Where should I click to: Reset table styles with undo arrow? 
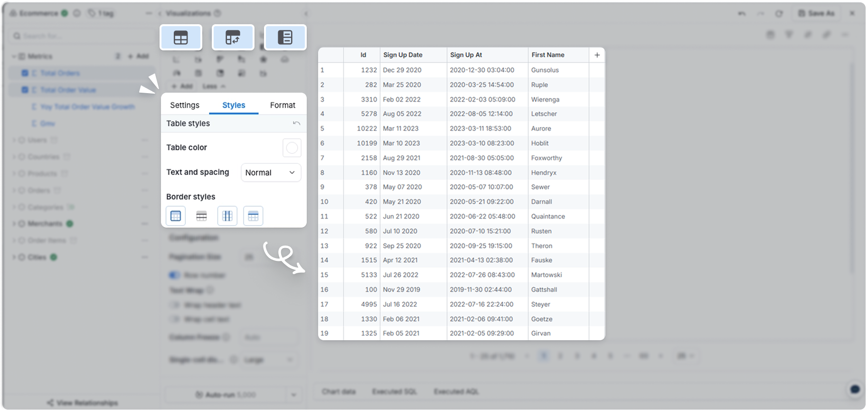coord(297,123)
